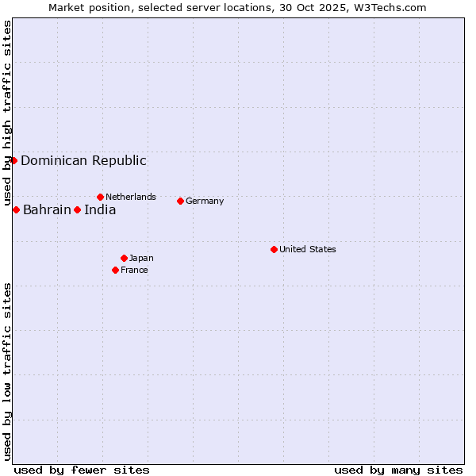Click the 'used by fewer sites' axis label
Screen dimensions: 476x476
pos(82,470)
